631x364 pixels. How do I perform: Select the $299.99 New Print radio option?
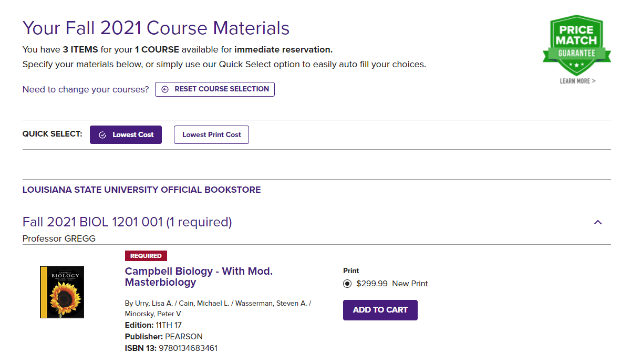click(x=347, y=284)
